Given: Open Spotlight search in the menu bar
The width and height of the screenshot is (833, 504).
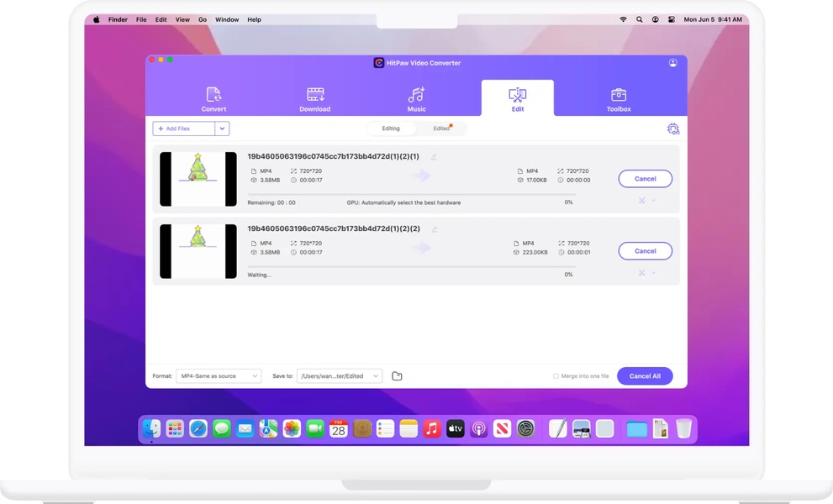Looking at the screenshot, I should [639, 19].
